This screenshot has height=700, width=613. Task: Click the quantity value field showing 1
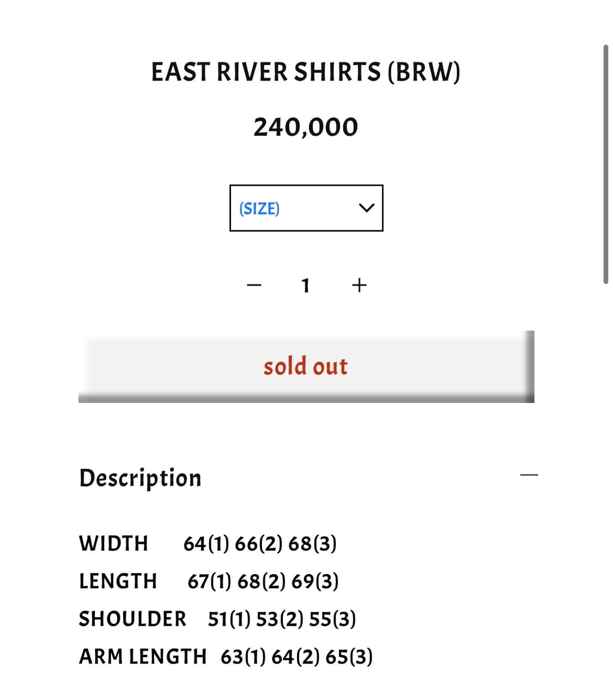click(x=306, y=285)
